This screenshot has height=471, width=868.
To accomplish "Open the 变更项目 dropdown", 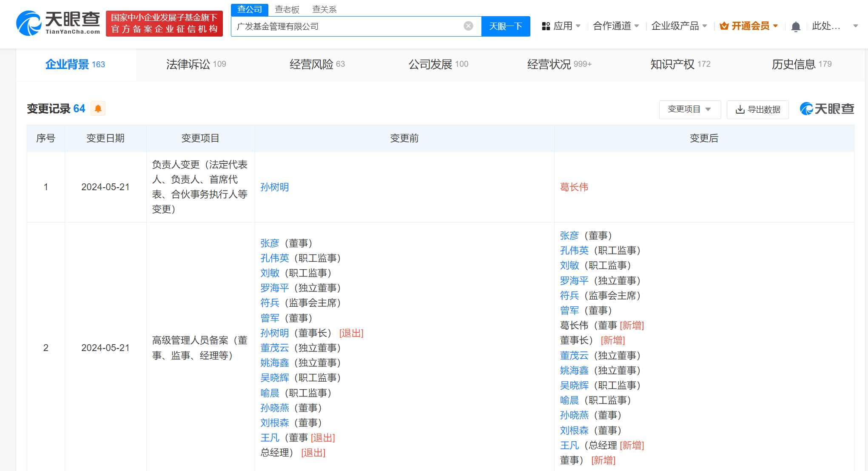I will [x=689, y=109].
